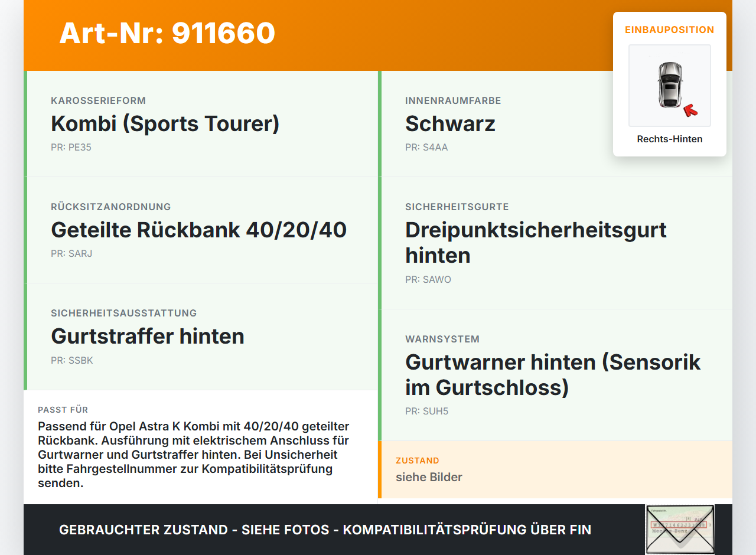
Task: Click the KAROSSERIEFORM label
Action: click(99, 100)
